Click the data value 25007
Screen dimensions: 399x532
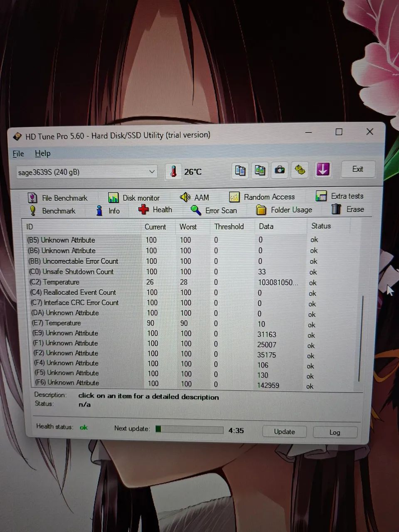point(266,345)
